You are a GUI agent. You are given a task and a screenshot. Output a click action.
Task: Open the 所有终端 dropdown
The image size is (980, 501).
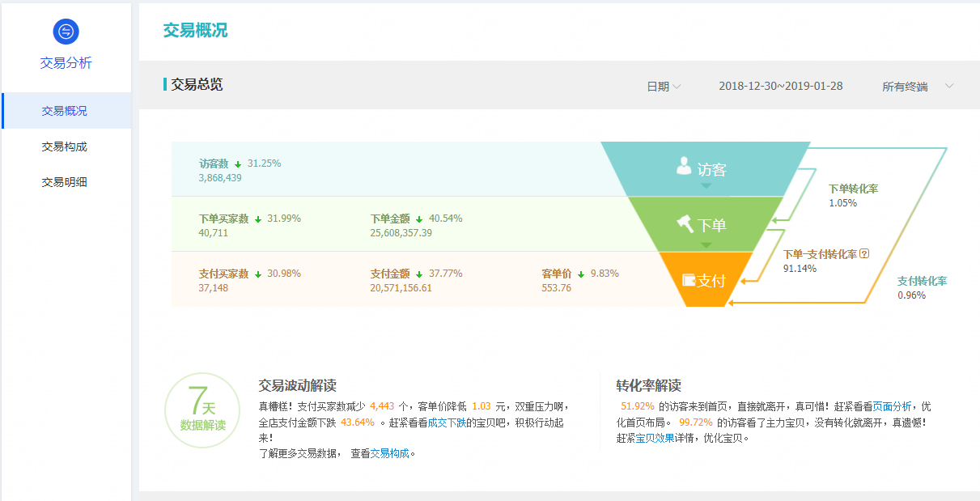(918, 87)
